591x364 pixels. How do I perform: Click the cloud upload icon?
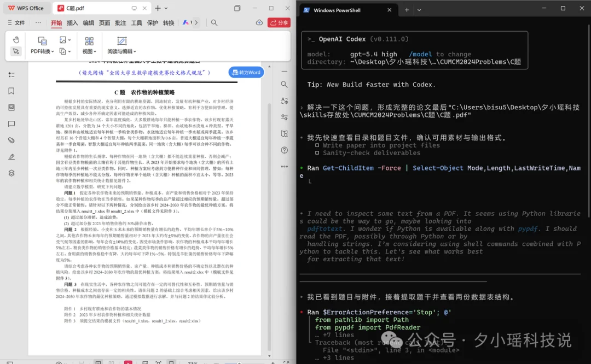point(259,23)
